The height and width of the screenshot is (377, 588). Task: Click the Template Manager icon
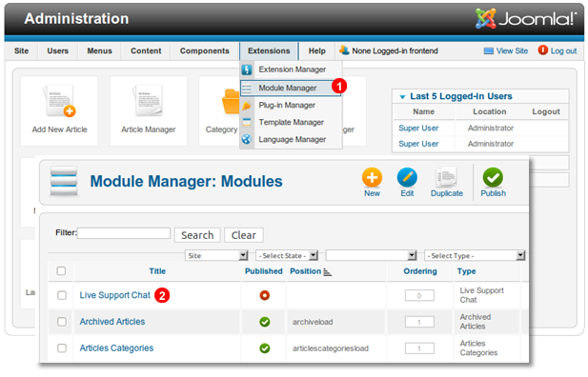pyautogui.click(x=247, y=122)
